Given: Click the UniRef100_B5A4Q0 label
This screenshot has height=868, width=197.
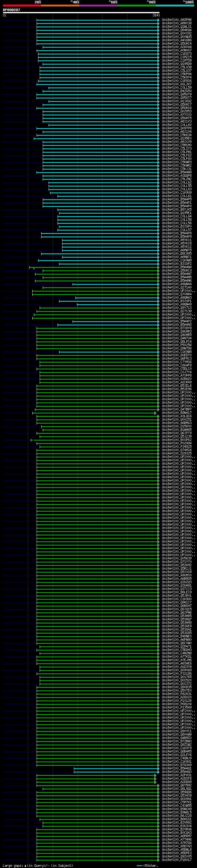Looking at the screenshot, I should pos(177,772).
